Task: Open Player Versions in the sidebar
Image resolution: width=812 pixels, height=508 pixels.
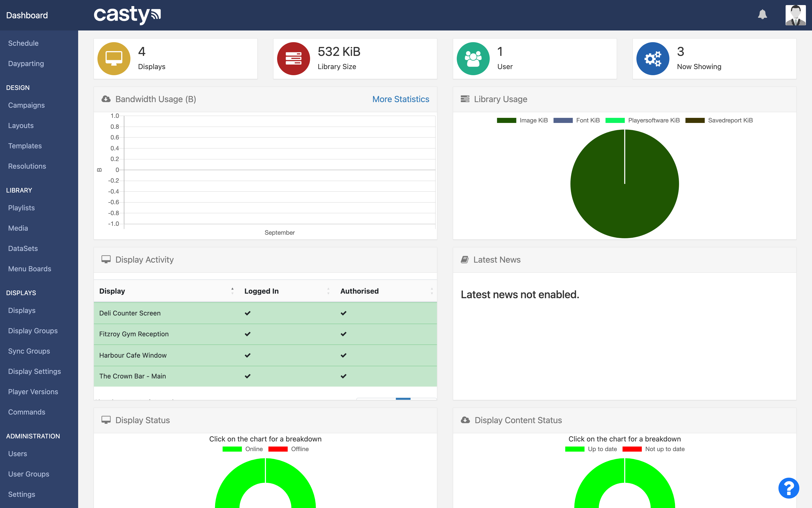Action: (33, 392)
